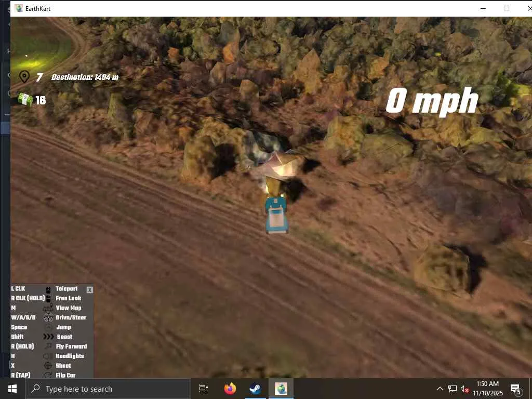Screen dimensions: 532x399
Task: Click the taskbar search magnifier icon
Action: 35,389
